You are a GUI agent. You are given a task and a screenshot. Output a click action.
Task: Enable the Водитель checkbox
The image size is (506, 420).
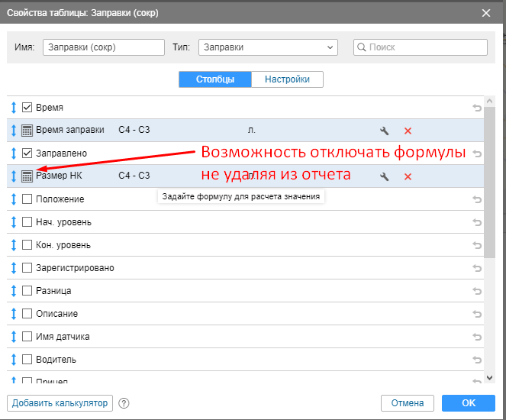[27, 360]
